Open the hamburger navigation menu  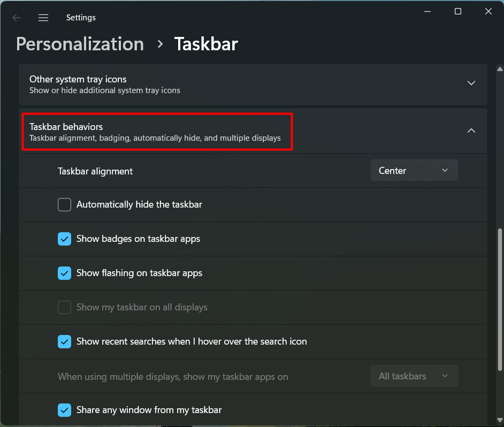point(43,18)
